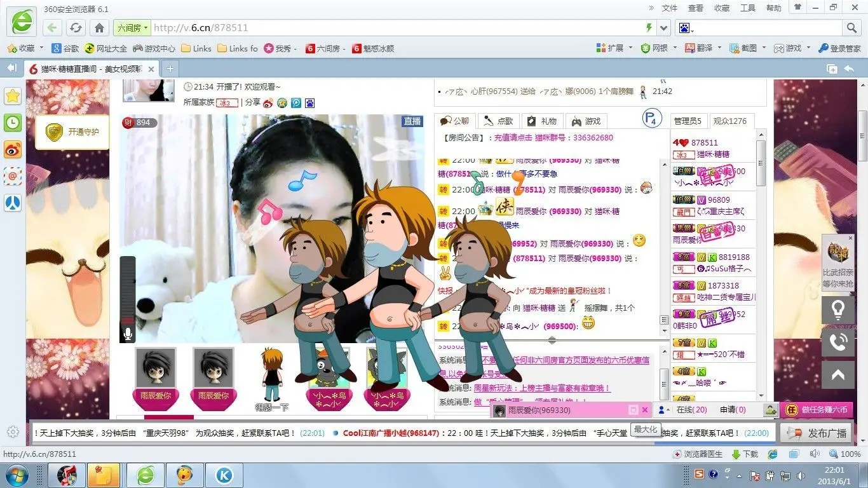Click the 发布广播 button
868x488 pixels.
click(817, 433)
